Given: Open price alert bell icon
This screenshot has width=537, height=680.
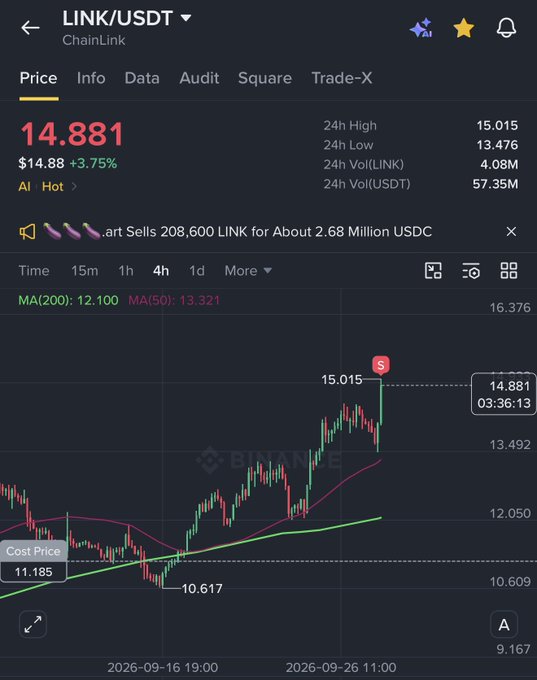Looking at the screenshot, I should click(506, 28).
